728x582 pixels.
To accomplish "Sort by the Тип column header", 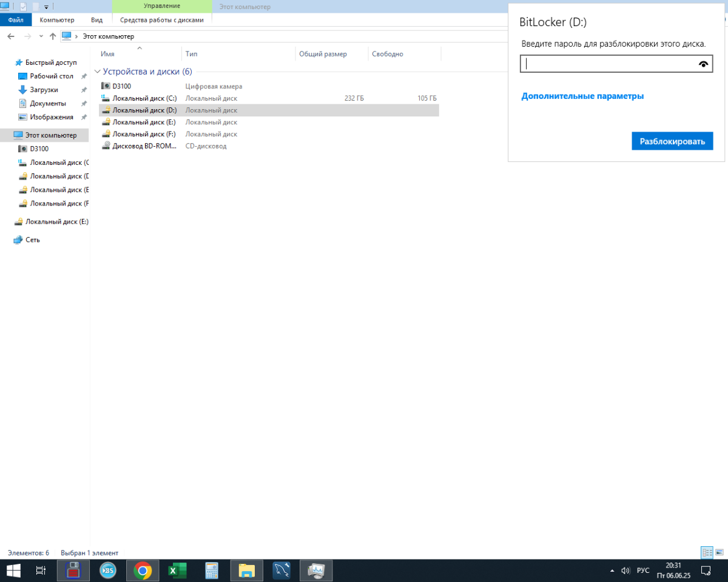I will click(238, 54).
